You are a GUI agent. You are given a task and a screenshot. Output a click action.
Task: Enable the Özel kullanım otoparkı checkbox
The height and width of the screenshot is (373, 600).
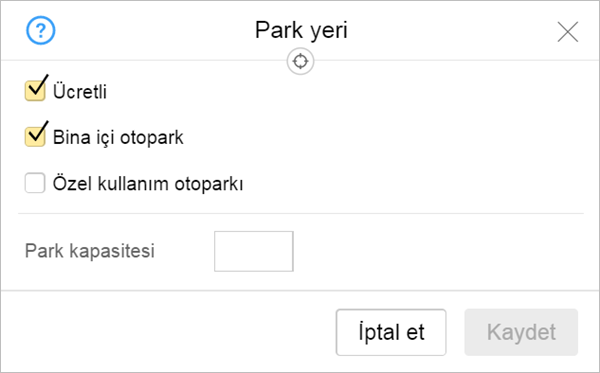(x=35, y=183)
